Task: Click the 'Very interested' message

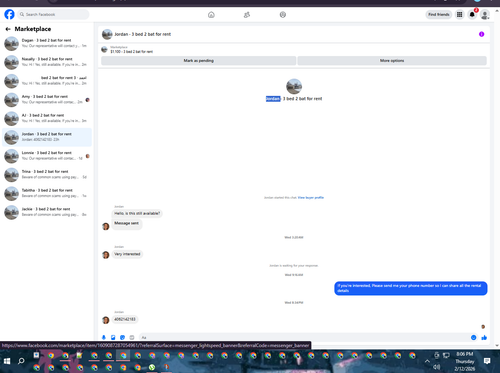Action: [127, 254]
